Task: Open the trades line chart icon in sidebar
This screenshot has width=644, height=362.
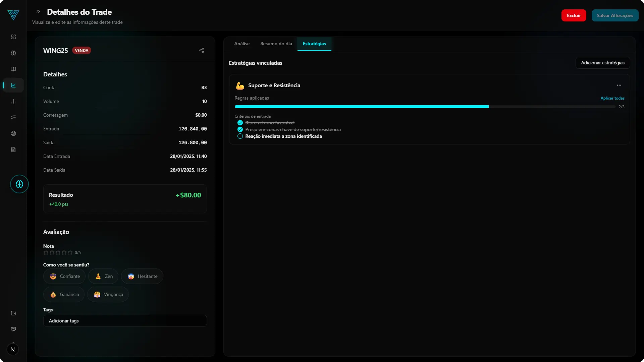Action: (13, 85)
